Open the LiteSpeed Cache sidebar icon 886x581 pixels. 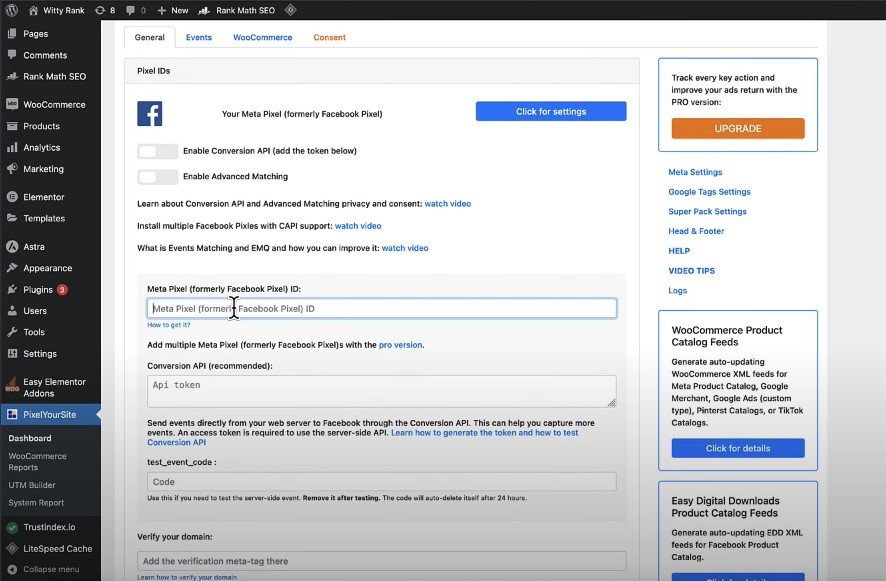[x=12, y=548]
